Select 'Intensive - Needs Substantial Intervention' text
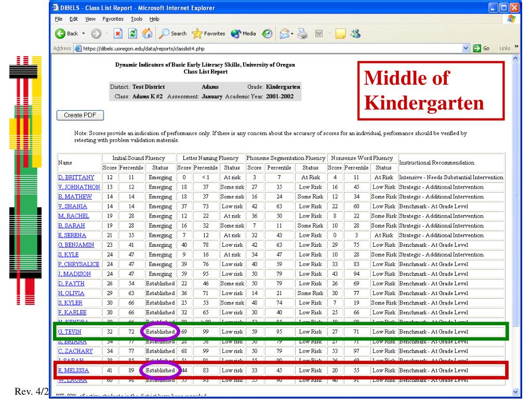The width and height of the screenshot is (532, 399). tap(451, 178)
